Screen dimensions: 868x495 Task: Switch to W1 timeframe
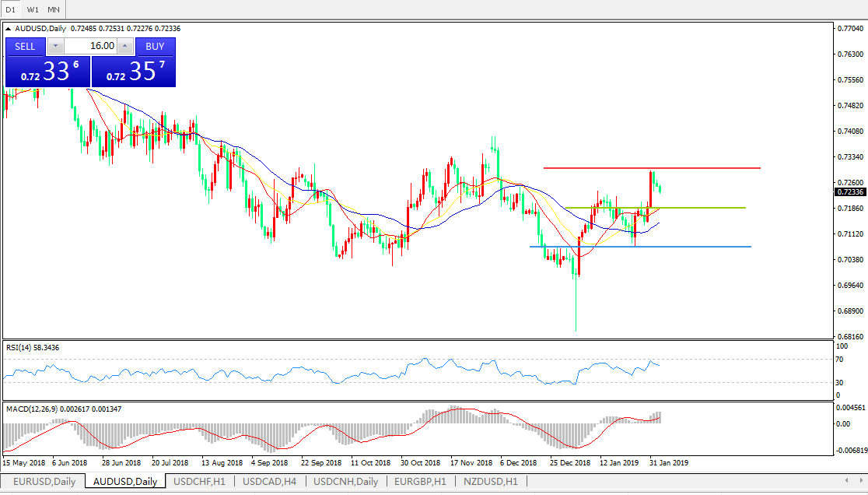coord(33,9)
